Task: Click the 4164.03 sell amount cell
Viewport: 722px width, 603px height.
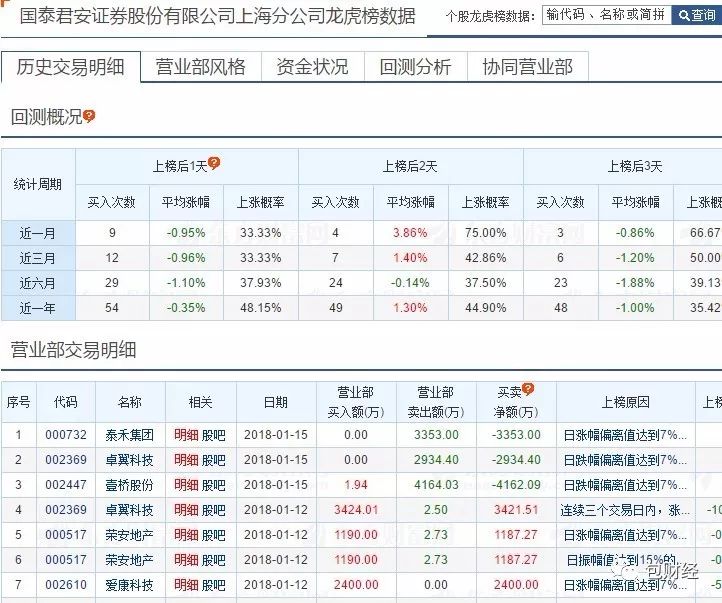Action: click(436, 485)
